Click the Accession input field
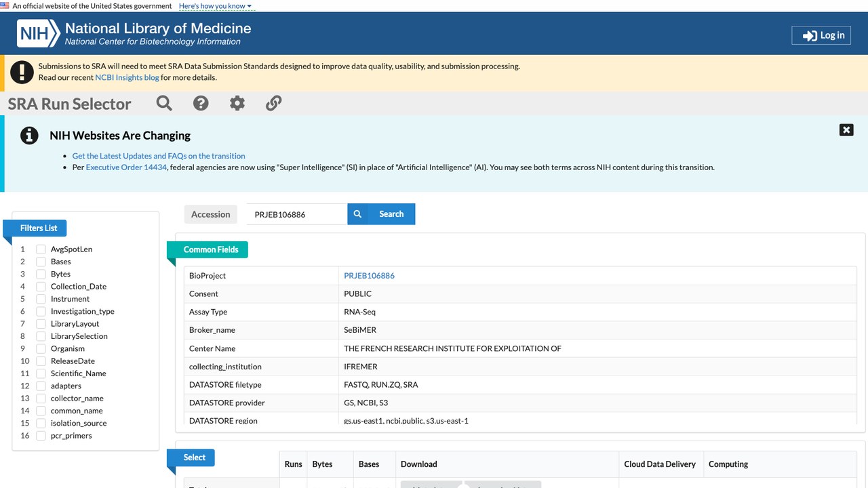Image resolution: width=868 pixels, height=488 pixels. [296, 214]
